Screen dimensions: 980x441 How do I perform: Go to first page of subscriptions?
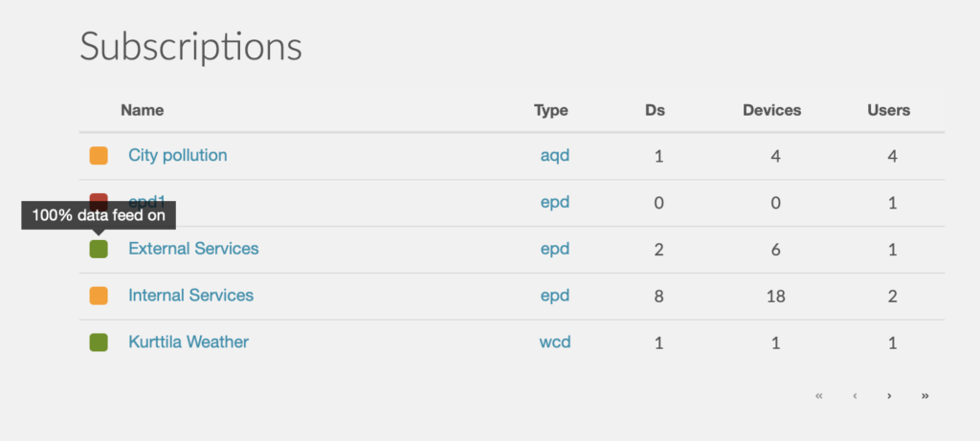[x=819, y=395]
